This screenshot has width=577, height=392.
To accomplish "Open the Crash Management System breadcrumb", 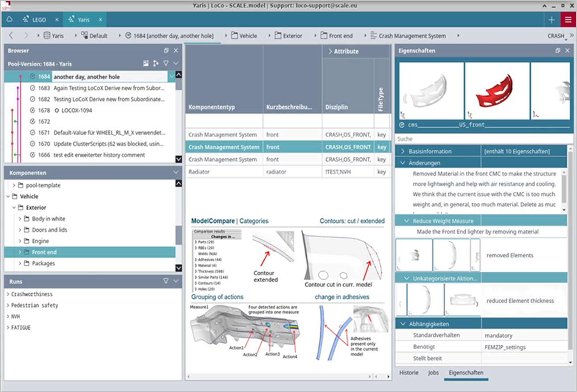I will tap(408, 36).
